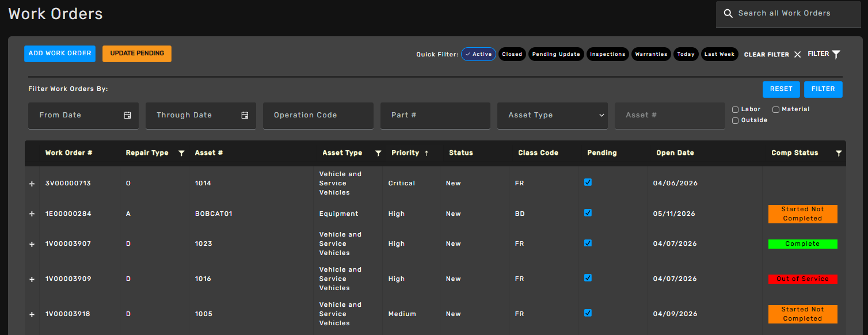868x335 pixels.
Task: Expand row for work order 1E00000284
Action: [32, 214]
